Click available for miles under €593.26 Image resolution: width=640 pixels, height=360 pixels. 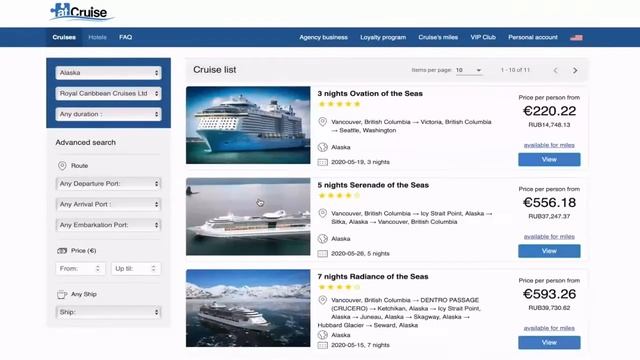tap(549, 328)
